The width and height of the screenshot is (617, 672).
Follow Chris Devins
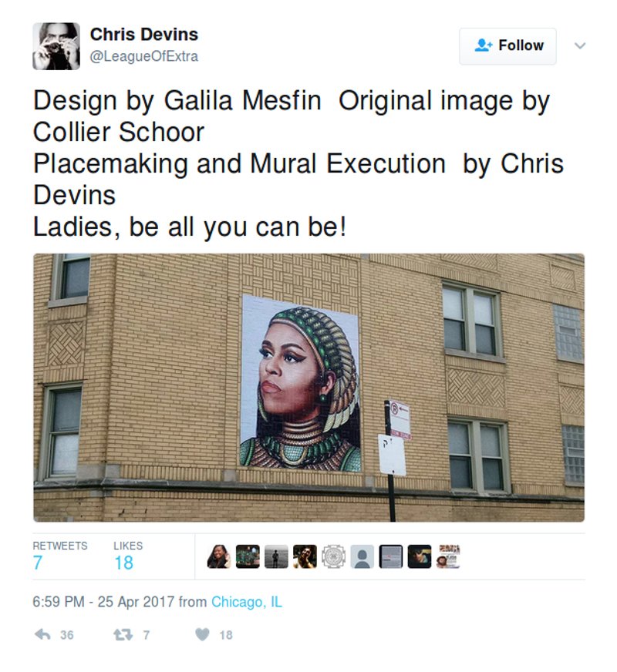[x=507, y=46]
